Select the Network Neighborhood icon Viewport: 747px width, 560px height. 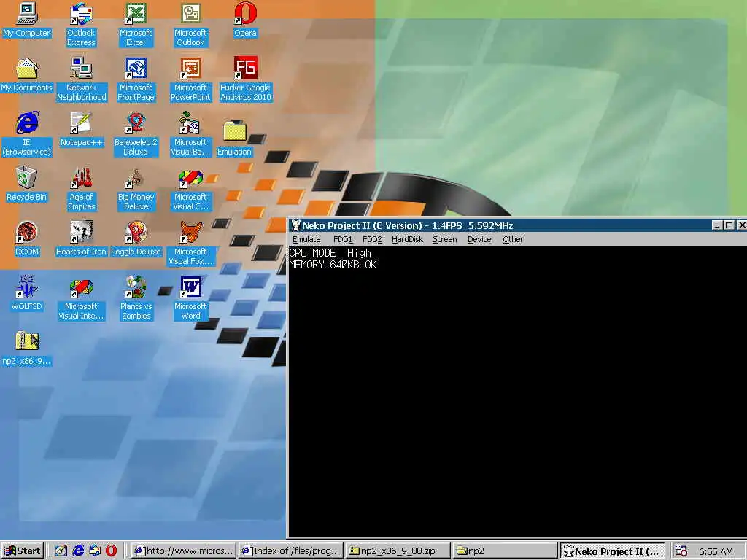(x=82, y=79)
